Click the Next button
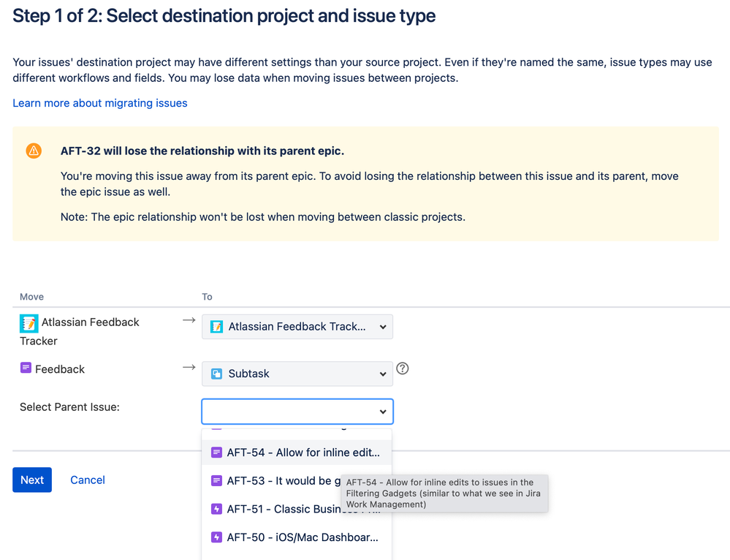 32,480
